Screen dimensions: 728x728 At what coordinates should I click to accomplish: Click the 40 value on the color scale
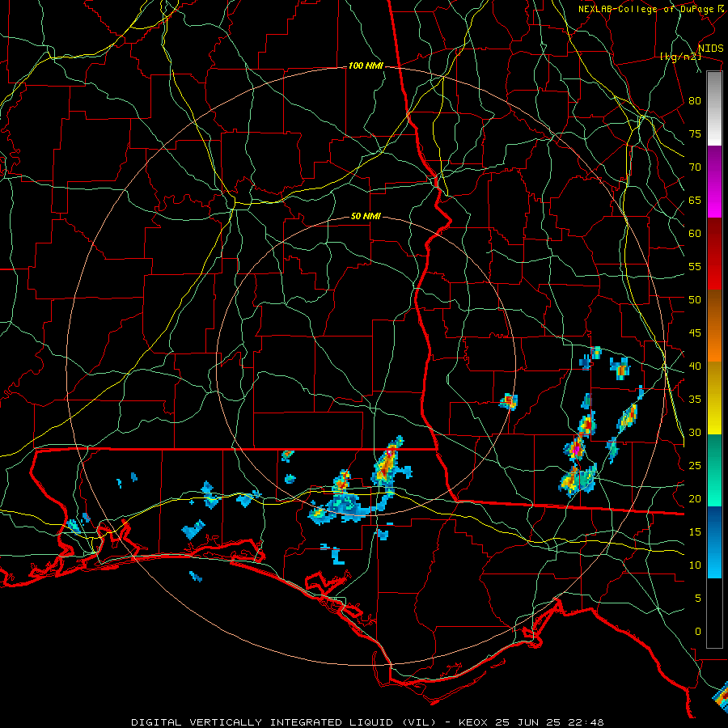click(695, 366)
